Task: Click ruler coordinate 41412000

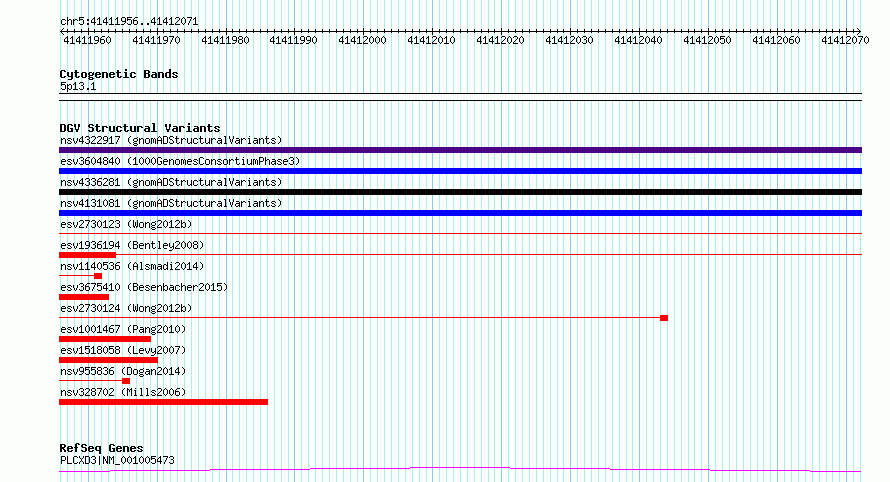Action: 362,40
